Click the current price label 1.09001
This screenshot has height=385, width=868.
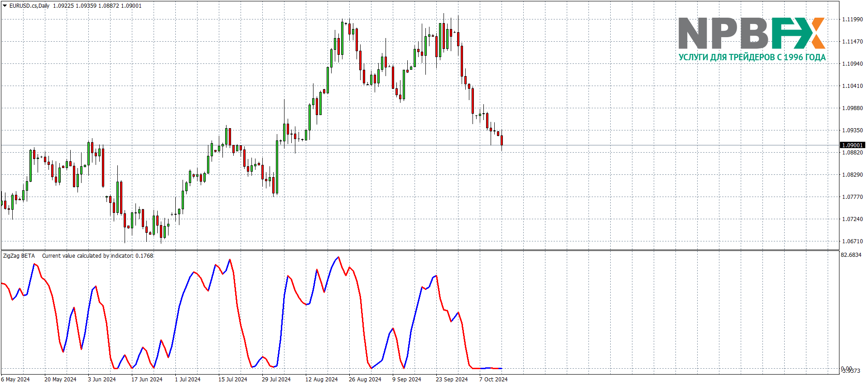pos(852,145)
